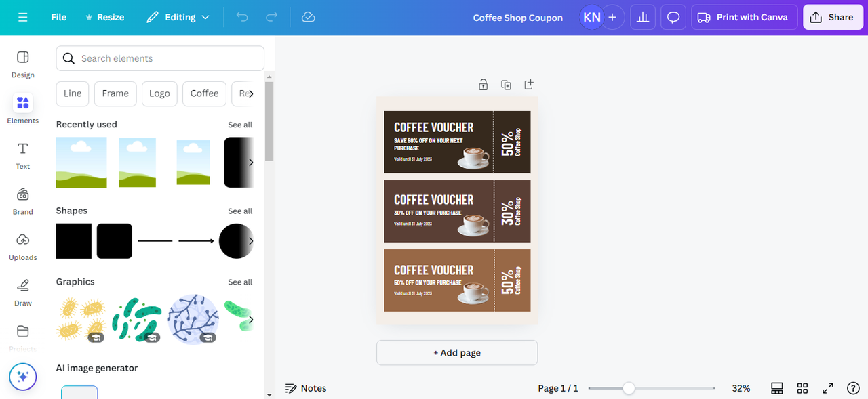
Task: Expand the Editing mode dropdown
Action: pos(178,17)
